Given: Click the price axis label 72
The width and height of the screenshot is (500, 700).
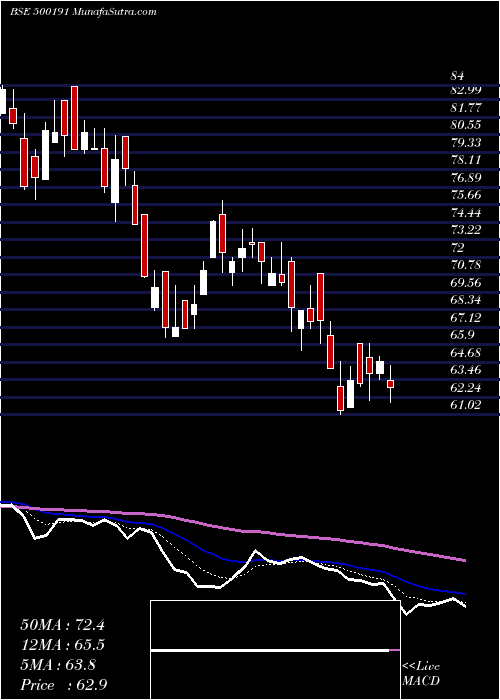Looking at the screenshot, I should point(458,247).
